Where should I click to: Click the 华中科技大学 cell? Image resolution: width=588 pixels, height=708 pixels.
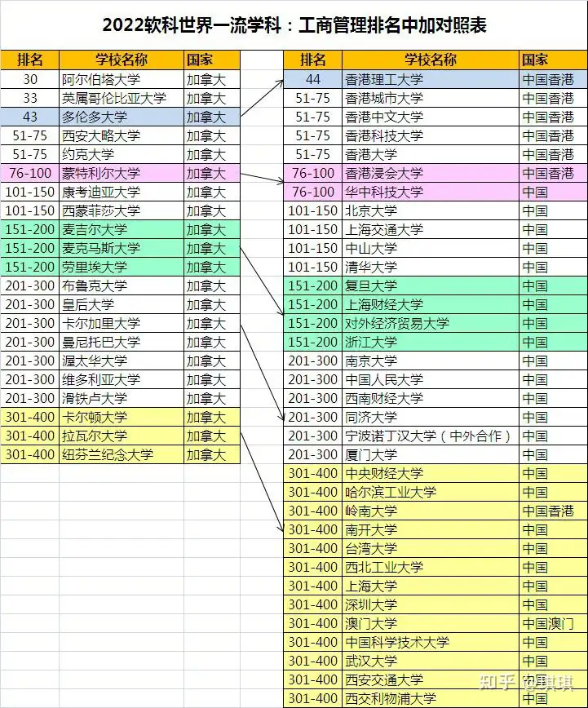pyautogui.click(x=430, y=192)
